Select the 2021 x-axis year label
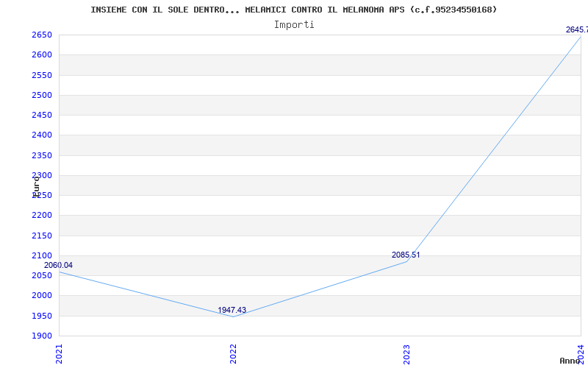The height and width of the screenshot is (368, 588). pos(60,353)
